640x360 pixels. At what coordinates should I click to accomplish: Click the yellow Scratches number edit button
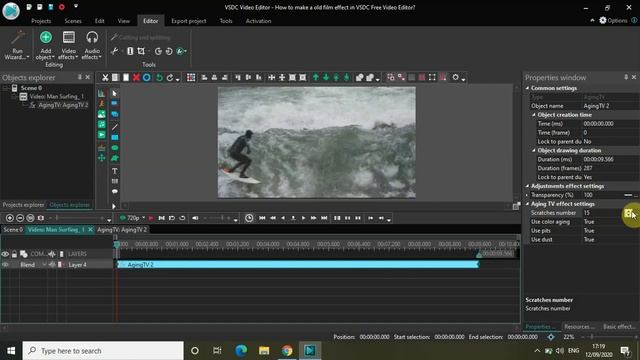629,213
